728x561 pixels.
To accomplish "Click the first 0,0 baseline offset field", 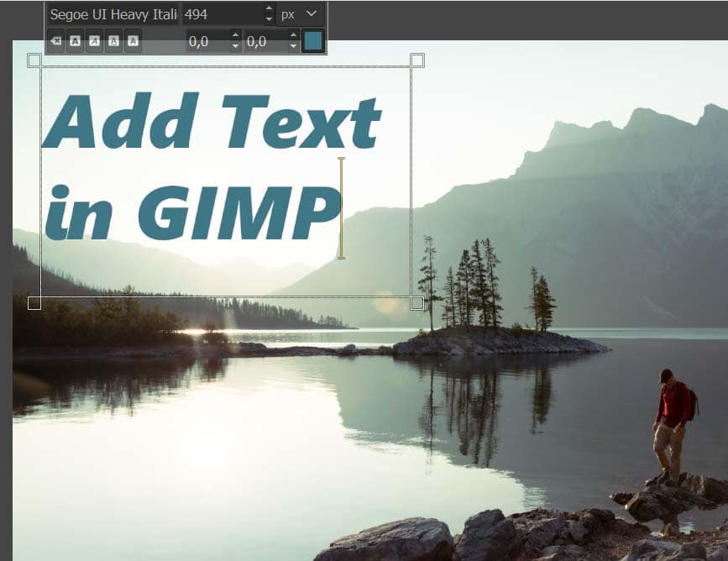I will click(208, 41).
